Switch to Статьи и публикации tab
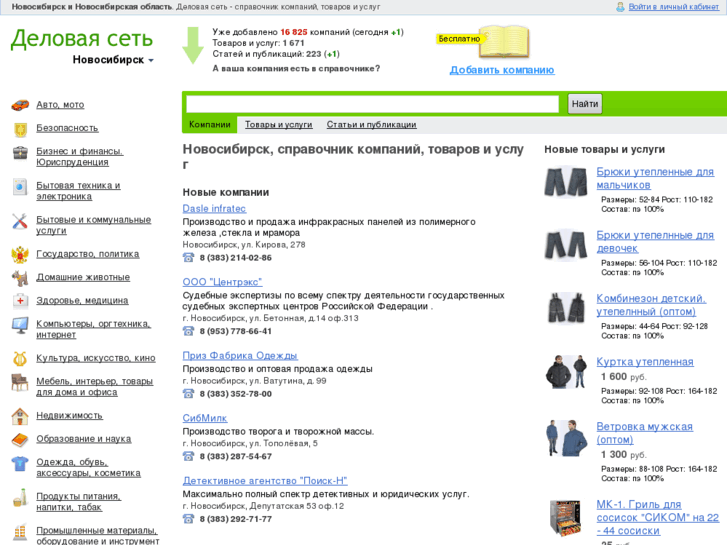Screen dimensions: 727x545 coord(371,125)
